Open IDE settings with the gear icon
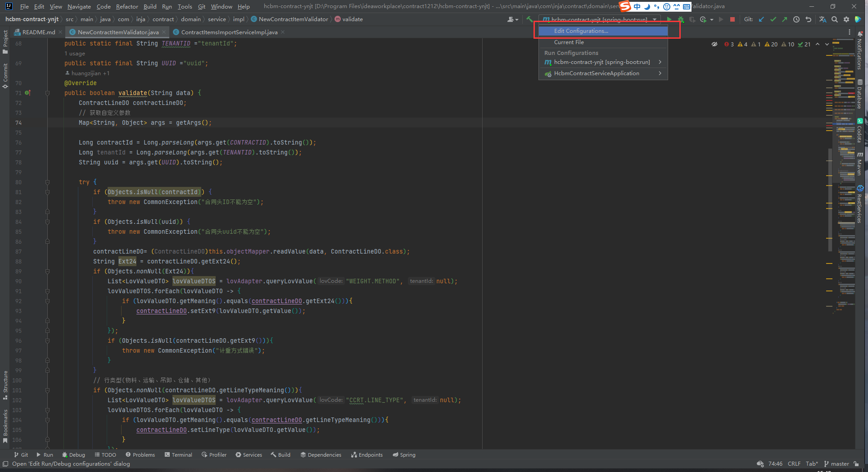 click(x=846, y=19)
